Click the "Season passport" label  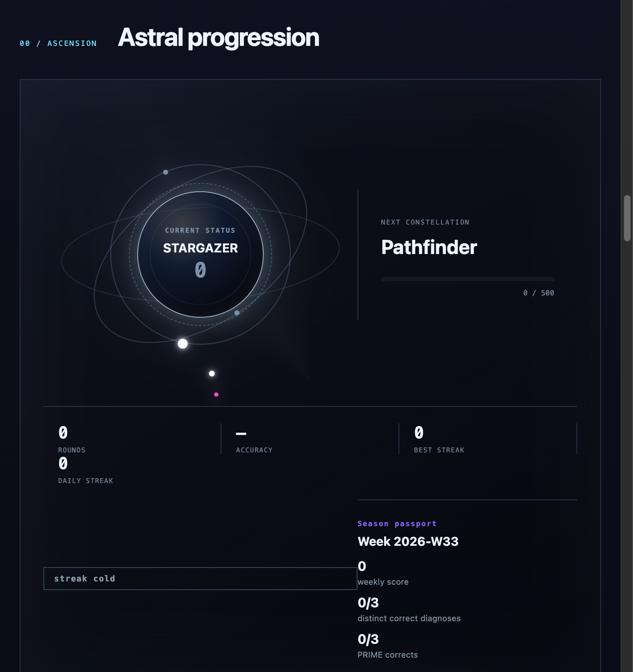tap(397, 524)
